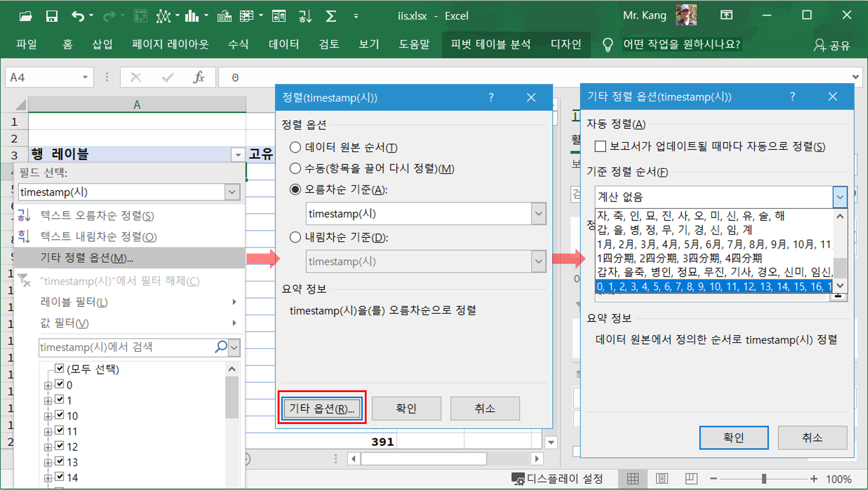Uncheck the 모두 선택 checkbox
Viewport: 868px width, 490px height.
point(59,369)
